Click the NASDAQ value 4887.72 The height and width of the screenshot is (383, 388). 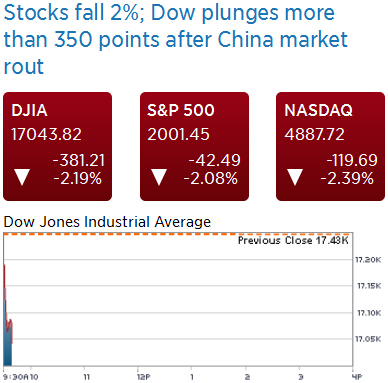pyautogui.click(x=314, y=135)
